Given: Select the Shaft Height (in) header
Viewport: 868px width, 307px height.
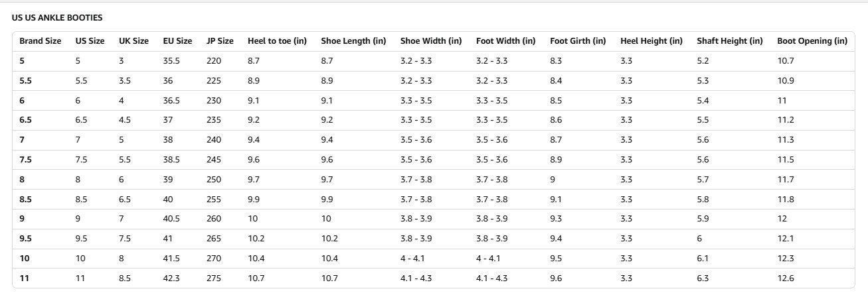Looking at the screenshot, I should click(x=730, y=41).
